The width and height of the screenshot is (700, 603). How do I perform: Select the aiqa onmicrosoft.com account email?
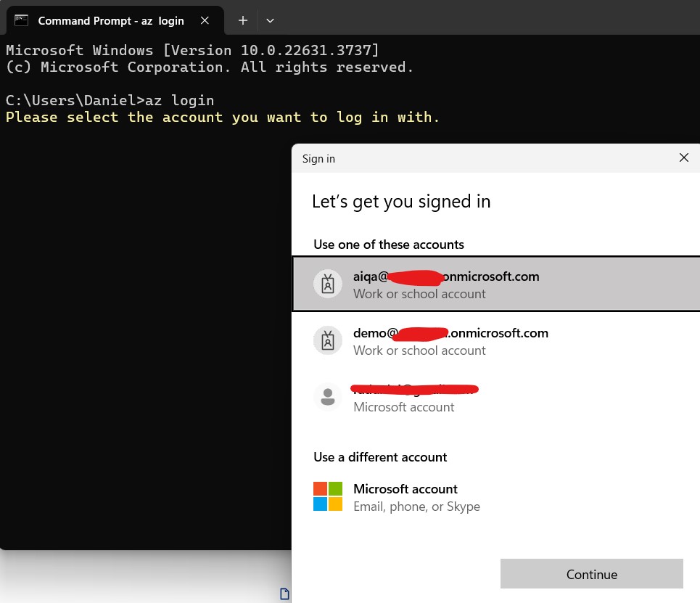(446, 276)
